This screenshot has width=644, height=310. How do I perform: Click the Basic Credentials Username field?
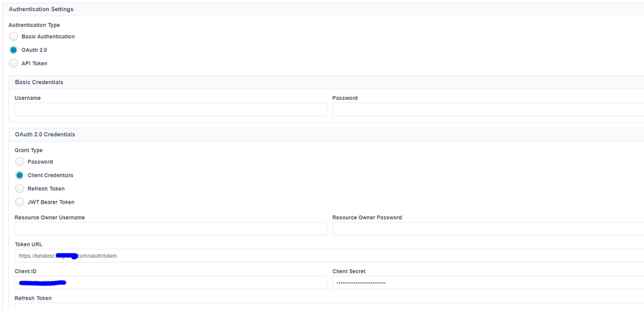click(170, 110)
